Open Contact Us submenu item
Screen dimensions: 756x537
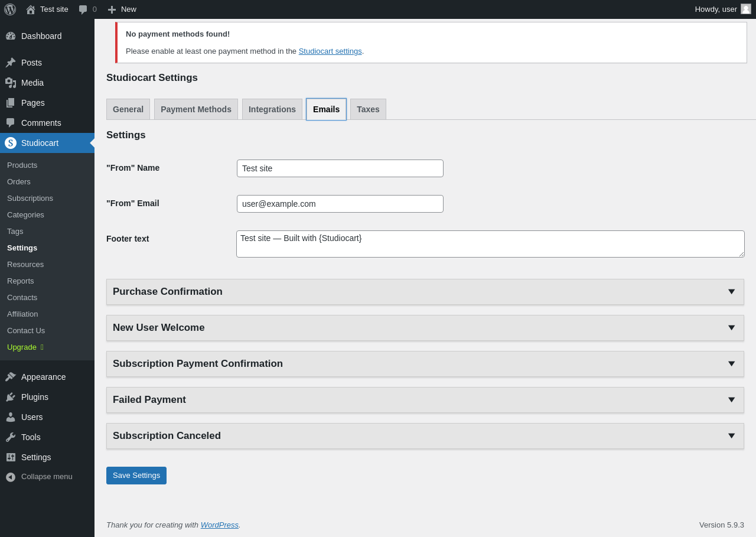[26, 331]
